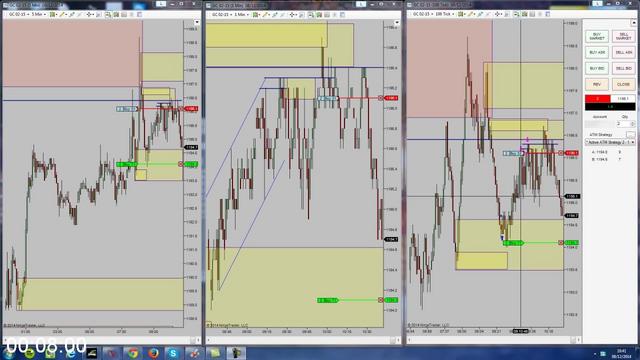Click the CLOSE position button
Image resolution: width=640 pixels, height=360 pixels.
pos(624,84)
